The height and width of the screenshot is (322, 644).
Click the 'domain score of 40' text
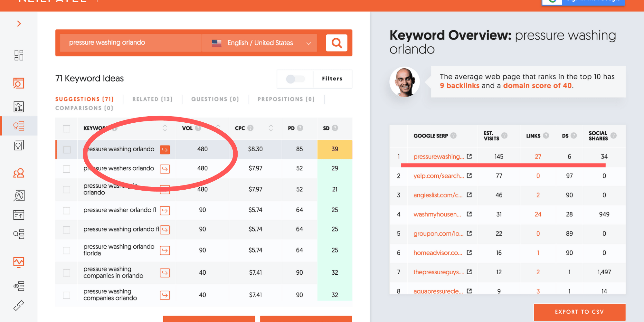pyautogui.click(x=537, y=86)
